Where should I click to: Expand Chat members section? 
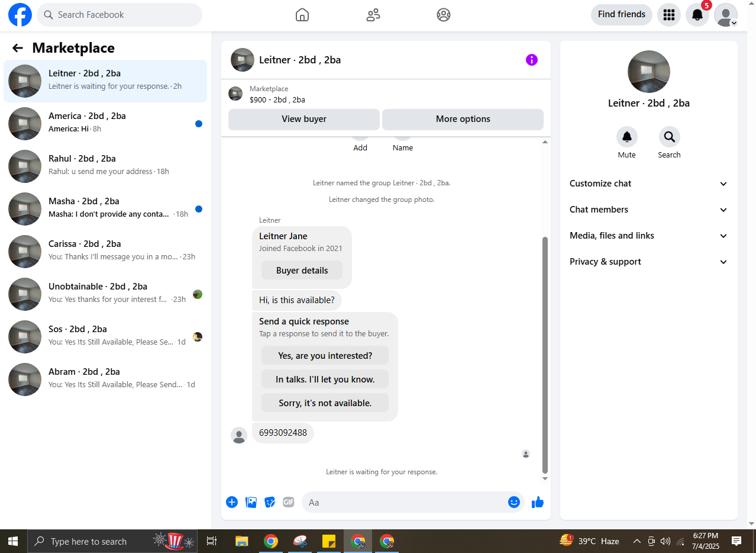649,210
